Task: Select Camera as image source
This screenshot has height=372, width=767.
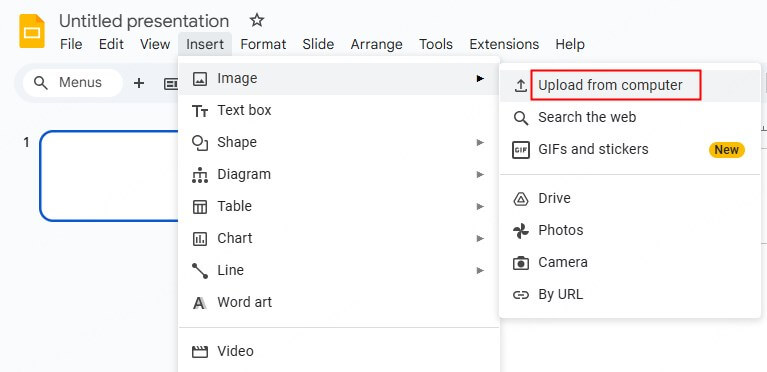Action: [x=630, y=262]
